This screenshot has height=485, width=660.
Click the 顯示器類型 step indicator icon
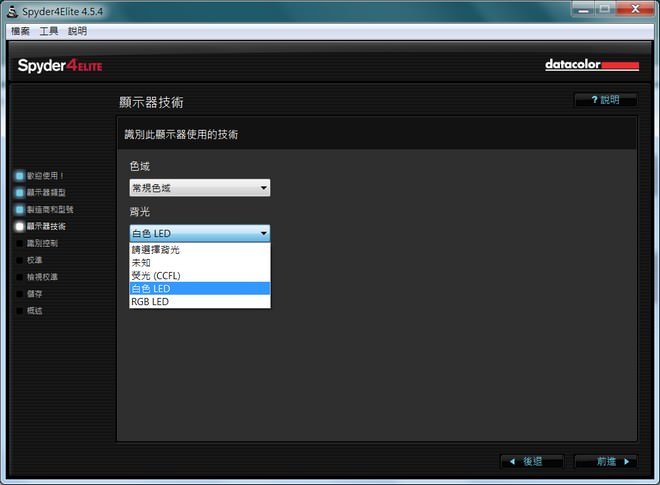coord(19,192)
